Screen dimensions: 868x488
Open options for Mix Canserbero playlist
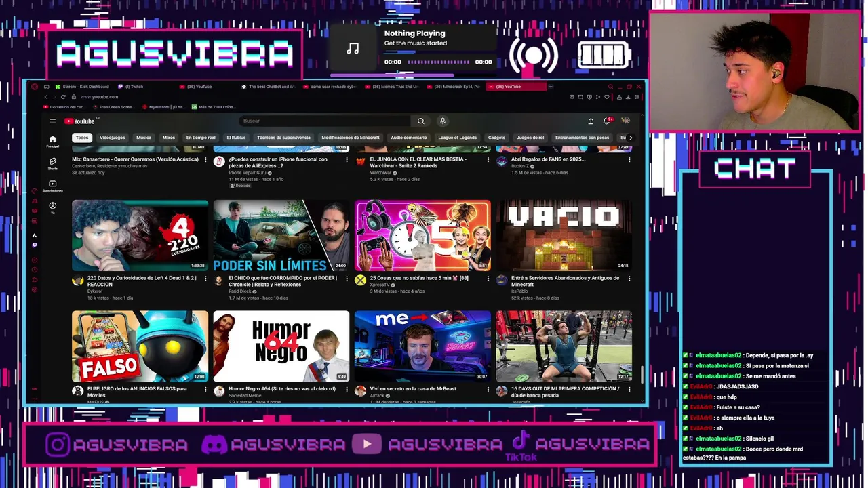point(205,160)
